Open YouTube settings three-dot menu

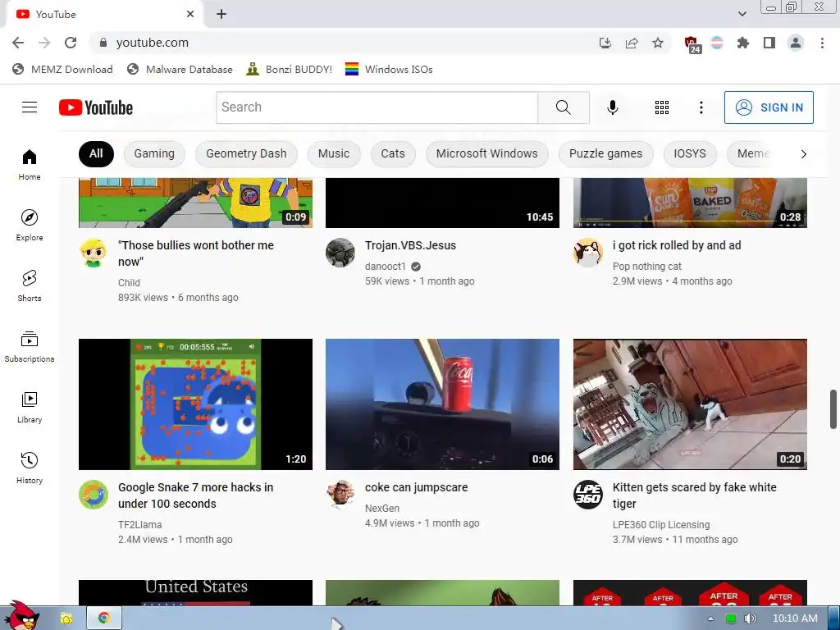point(701,107)
